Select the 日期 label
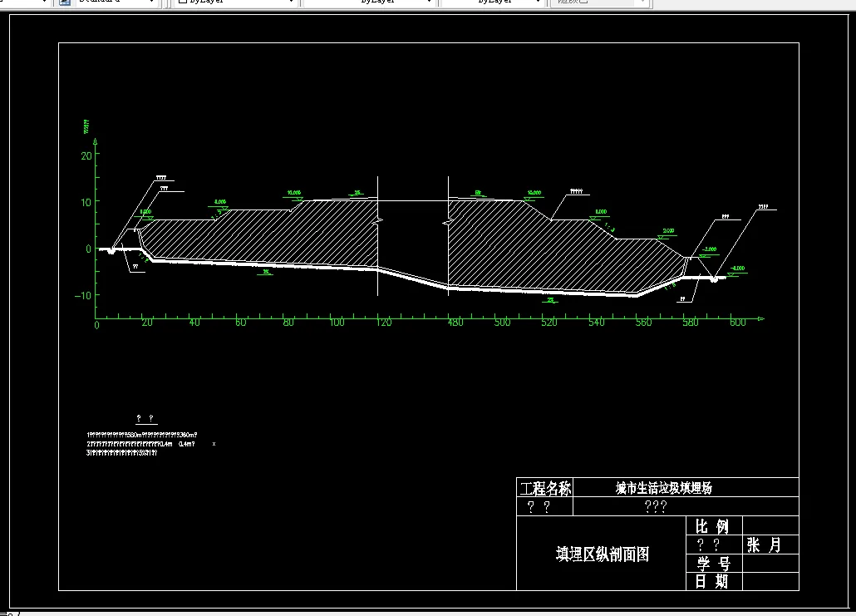This screenshot has width=856, height=616. 712,582
